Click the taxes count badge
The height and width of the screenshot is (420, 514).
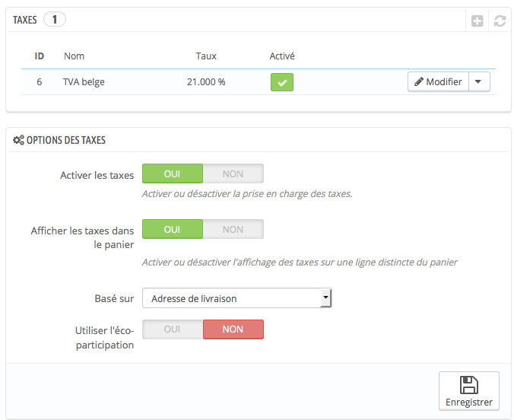55,20
